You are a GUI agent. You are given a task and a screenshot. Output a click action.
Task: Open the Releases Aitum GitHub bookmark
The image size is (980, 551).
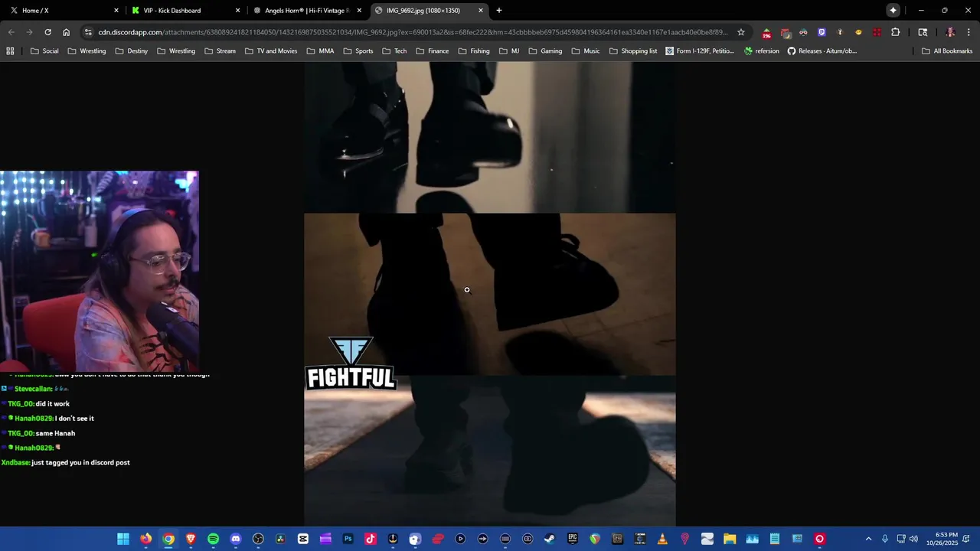822,51
